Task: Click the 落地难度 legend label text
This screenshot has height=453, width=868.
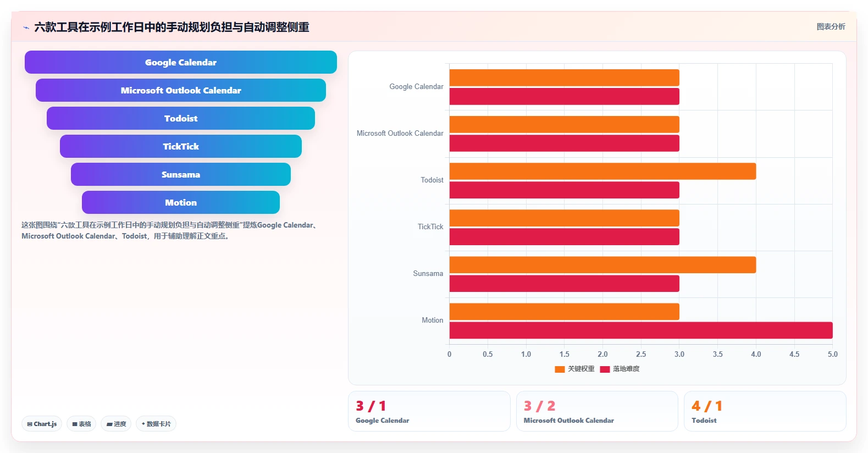Action: coord(626,369)
